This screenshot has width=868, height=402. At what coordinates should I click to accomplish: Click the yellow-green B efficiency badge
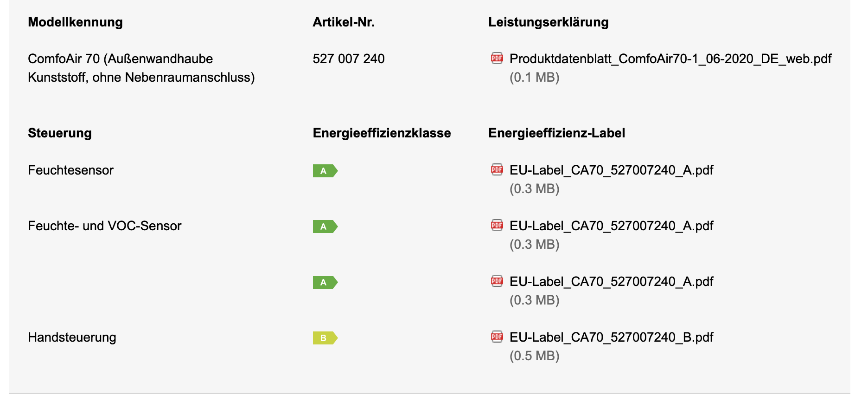click(325, 338)
